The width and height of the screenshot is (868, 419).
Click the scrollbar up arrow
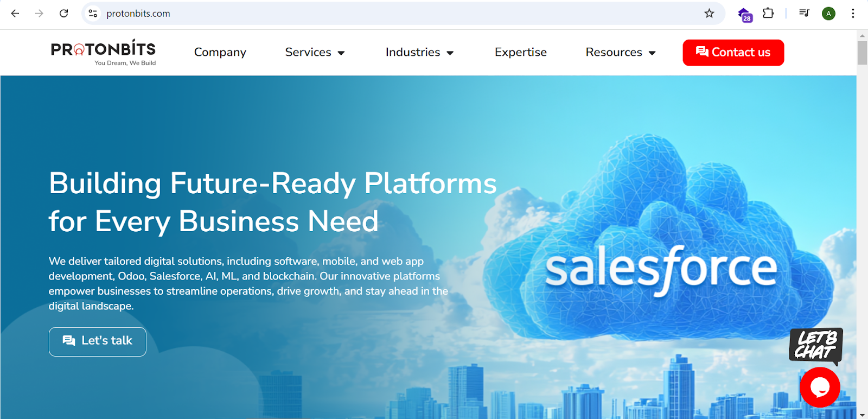(x=862, y=35)
